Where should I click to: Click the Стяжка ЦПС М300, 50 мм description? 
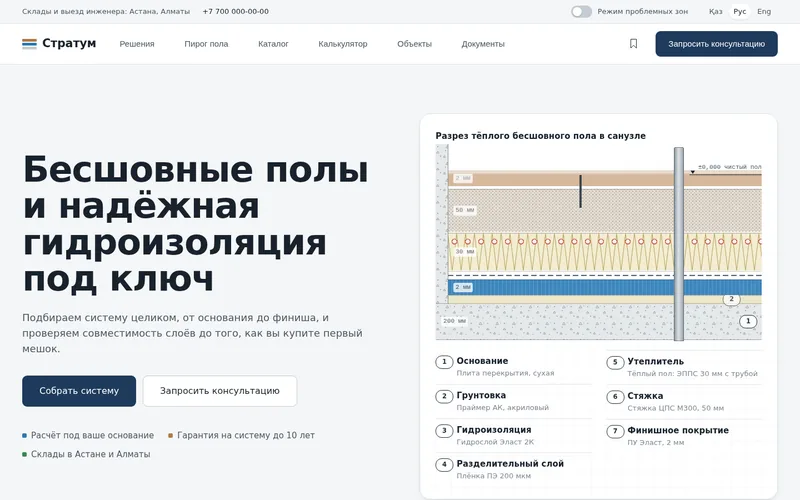(x=676, y=408)
